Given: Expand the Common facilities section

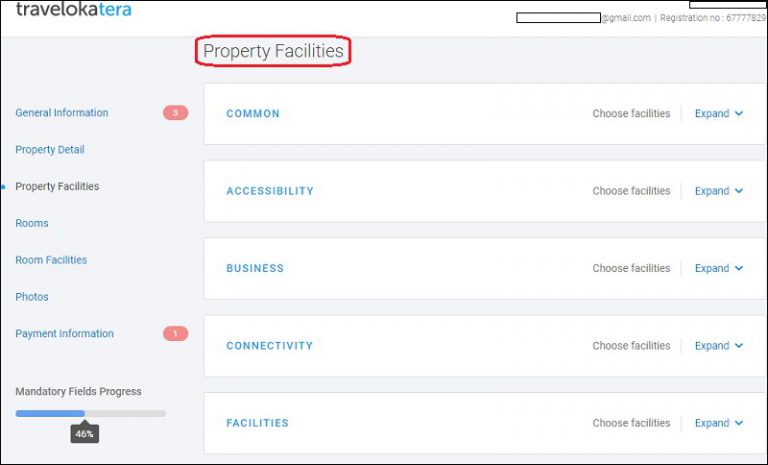Looking at the screenshot, I should coord(718,114).
